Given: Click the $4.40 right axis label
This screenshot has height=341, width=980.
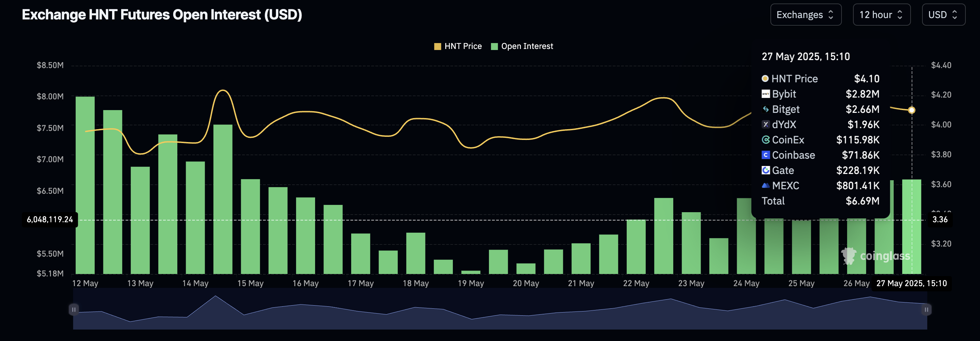Looking at the screenshot, I should pos(941,65).
